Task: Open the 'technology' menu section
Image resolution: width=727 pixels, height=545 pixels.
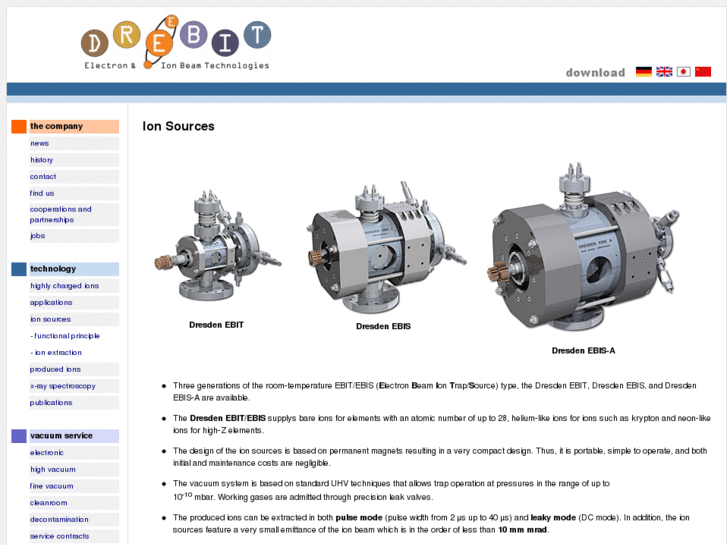Action: [74, 269]
